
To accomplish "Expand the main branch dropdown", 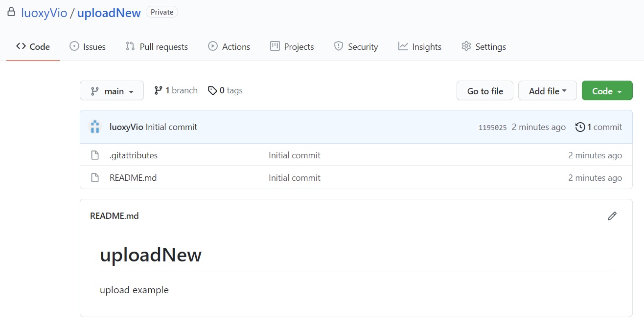I will pos(112,91).
